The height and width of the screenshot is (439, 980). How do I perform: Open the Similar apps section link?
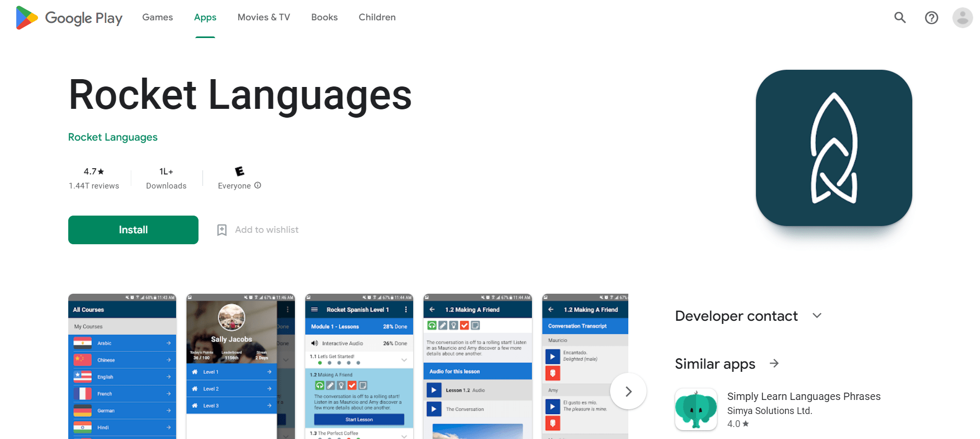(715, 363)
